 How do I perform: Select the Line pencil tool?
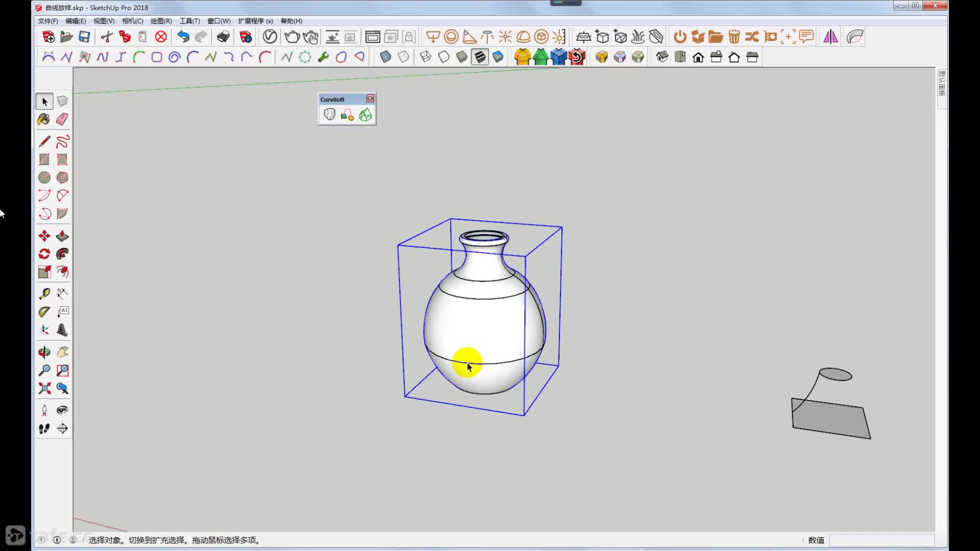(44, 141)
